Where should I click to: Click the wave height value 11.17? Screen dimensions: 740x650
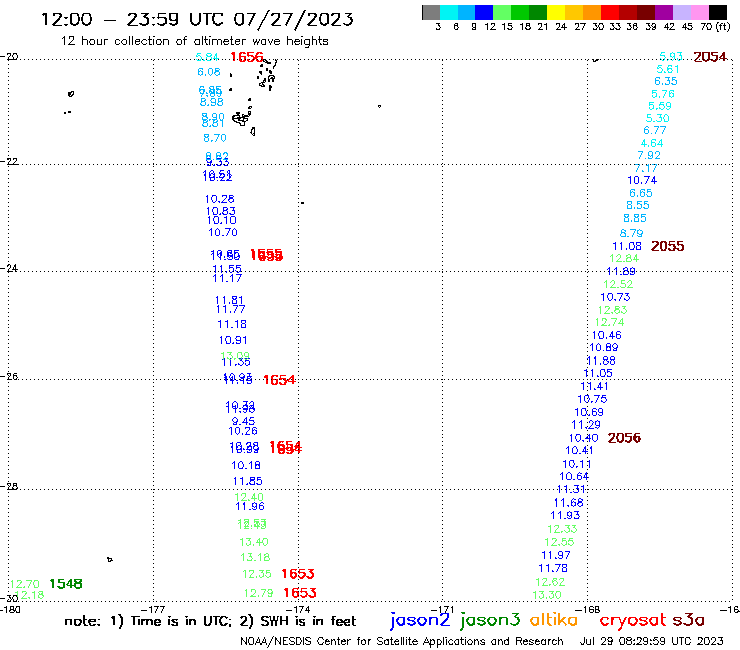point(227,279)
